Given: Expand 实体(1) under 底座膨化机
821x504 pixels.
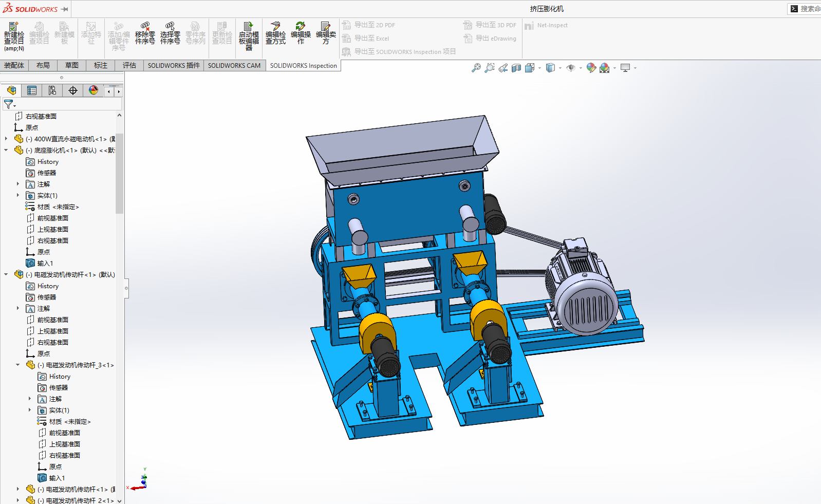Looking at the screenshot, I should pyautogui.click(x=18, y=195).
